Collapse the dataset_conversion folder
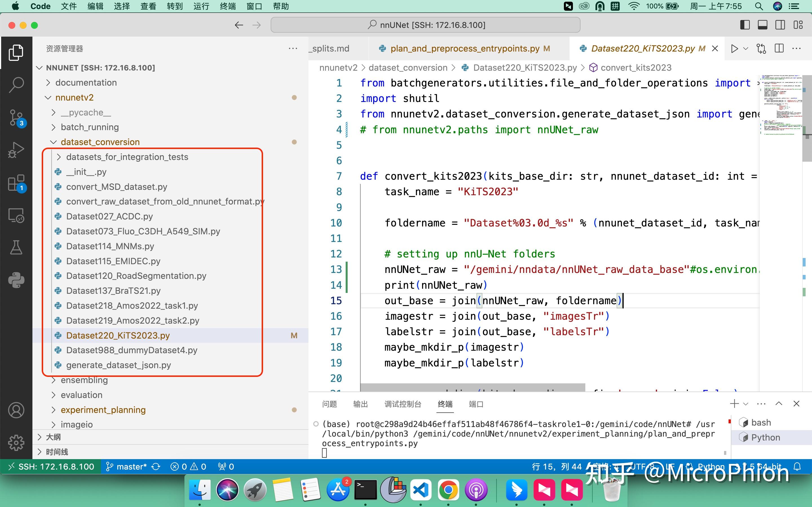The width and height of the screenshot is (812, 507). click(x=100, y=142)
